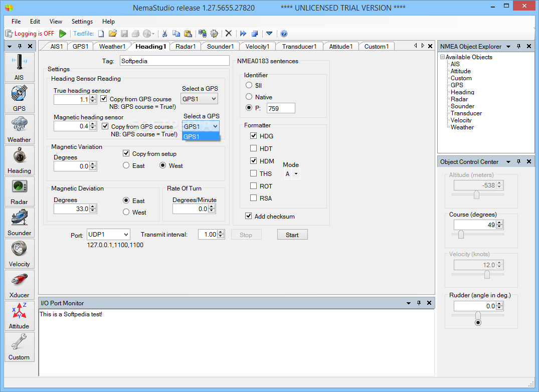Enable the ROT formatter checkbox
This screenshot has width=539, height=392.
click(x=253, y=185)
